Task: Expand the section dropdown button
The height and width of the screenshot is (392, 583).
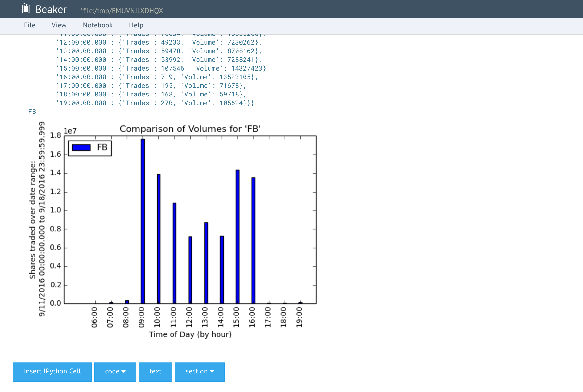Action: (199, 372)
